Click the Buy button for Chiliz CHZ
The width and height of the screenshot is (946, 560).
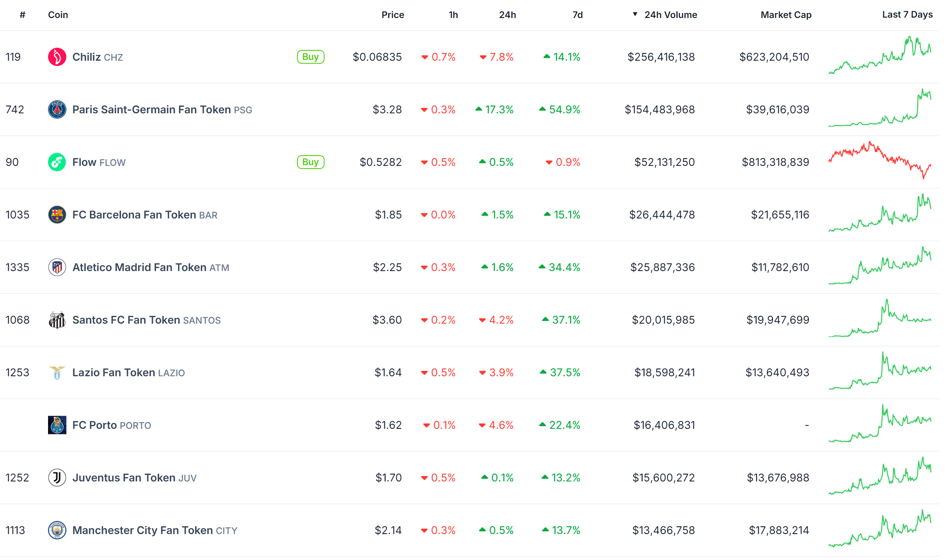click(x=311, y=57)
